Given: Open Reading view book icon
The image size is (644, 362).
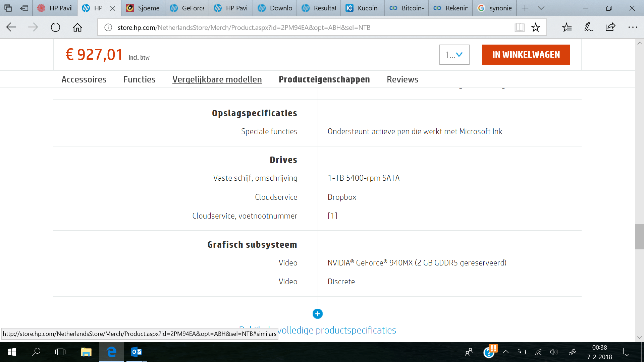Looking at the screenshot, I should point(519,27).
